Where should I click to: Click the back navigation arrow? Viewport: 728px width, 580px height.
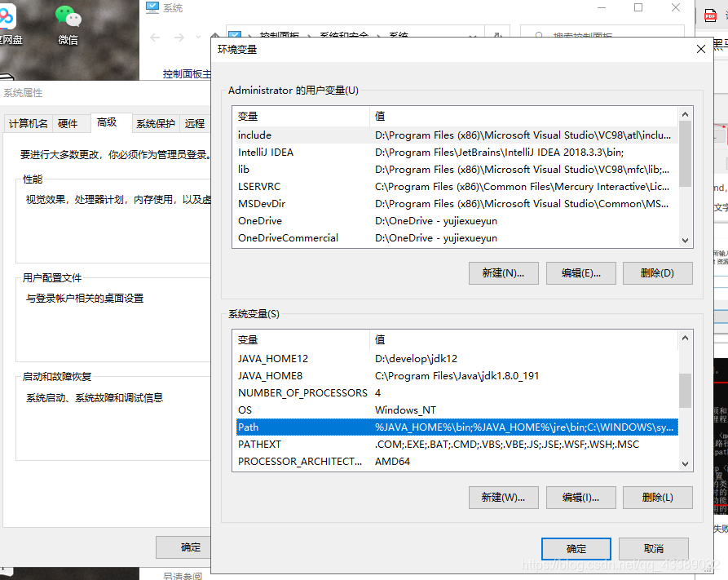tap(153, 37)
